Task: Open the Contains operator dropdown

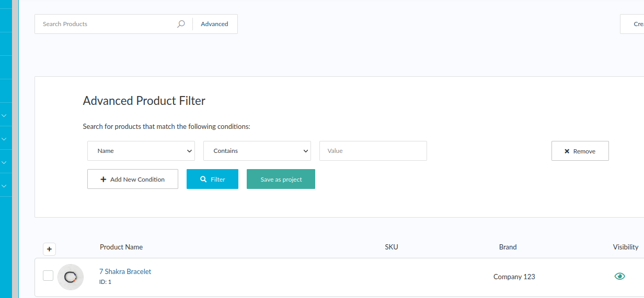Action: coord(257,151)
